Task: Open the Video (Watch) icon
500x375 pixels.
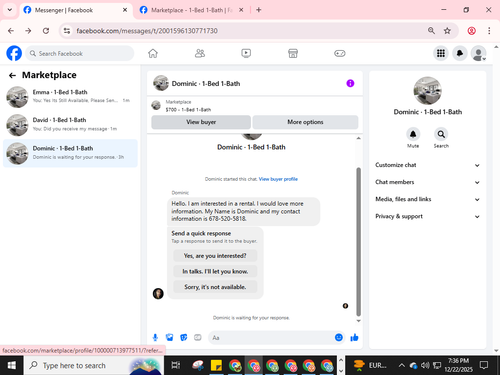Action: pos(246,53)
